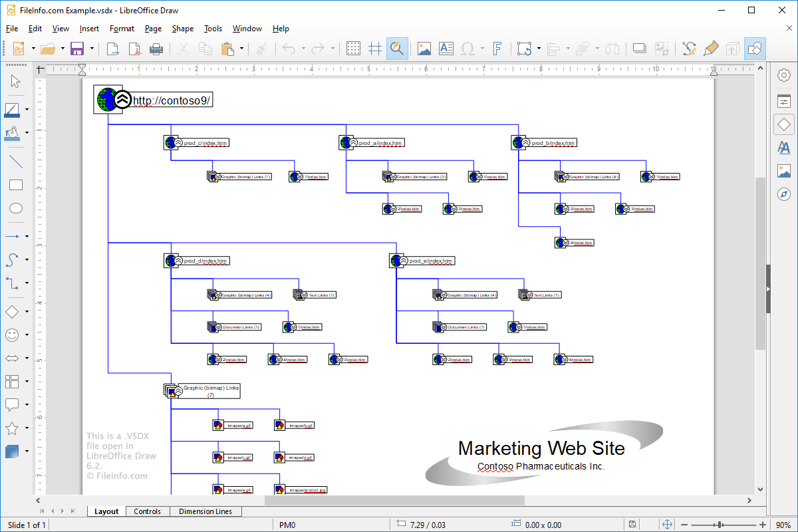Open the Gallery panel in sidebar

[784, 170]
